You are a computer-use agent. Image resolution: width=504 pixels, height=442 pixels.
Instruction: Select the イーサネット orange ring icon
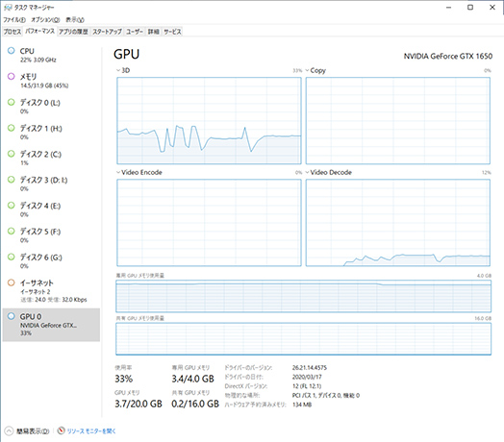tap(12, 282)
